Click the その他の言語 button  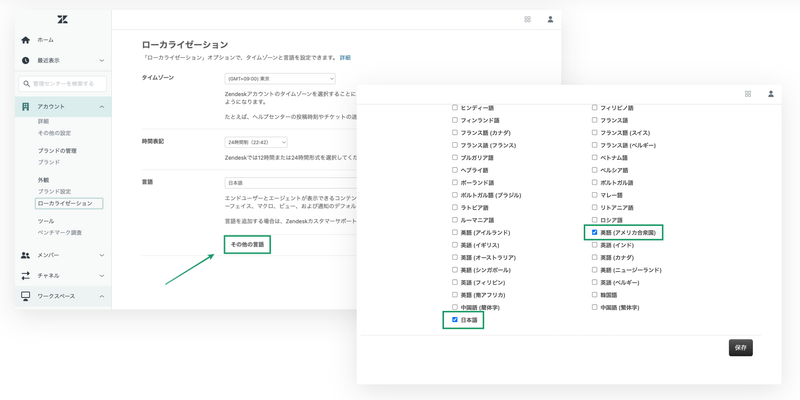tap(247, 245)
